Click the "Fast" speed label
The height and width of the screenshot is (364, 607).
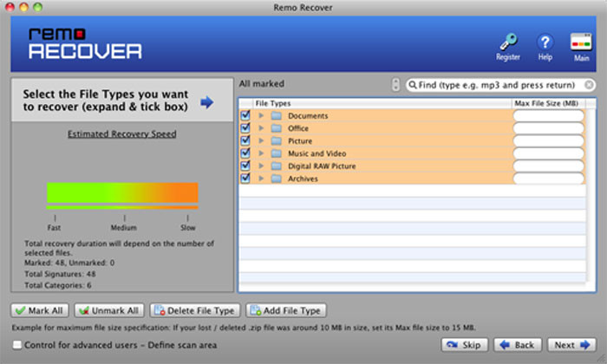tap(54, 227)
